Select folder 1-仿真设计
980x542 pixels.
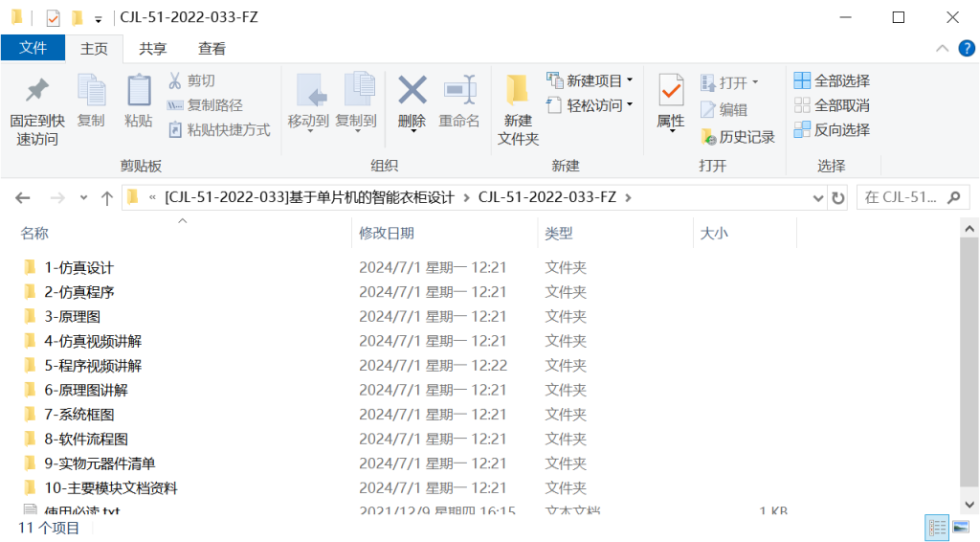(78, 267)
